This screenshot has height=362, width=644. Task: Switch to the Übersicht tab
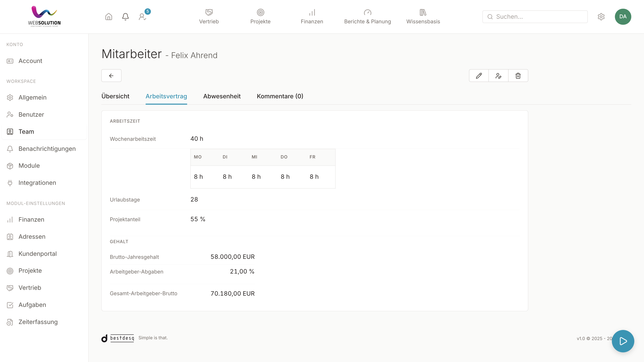pyautogui.click(x=115, y=97)
